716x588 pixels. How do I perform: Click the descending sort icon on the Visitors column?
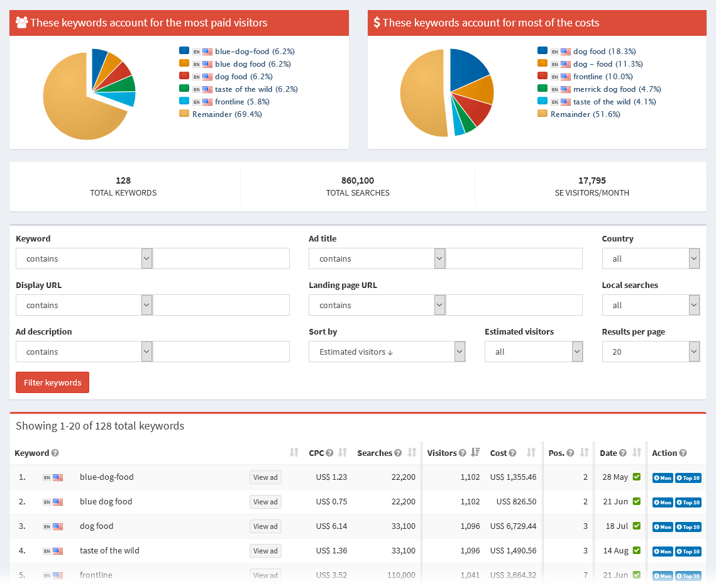[x=475, y=452]
